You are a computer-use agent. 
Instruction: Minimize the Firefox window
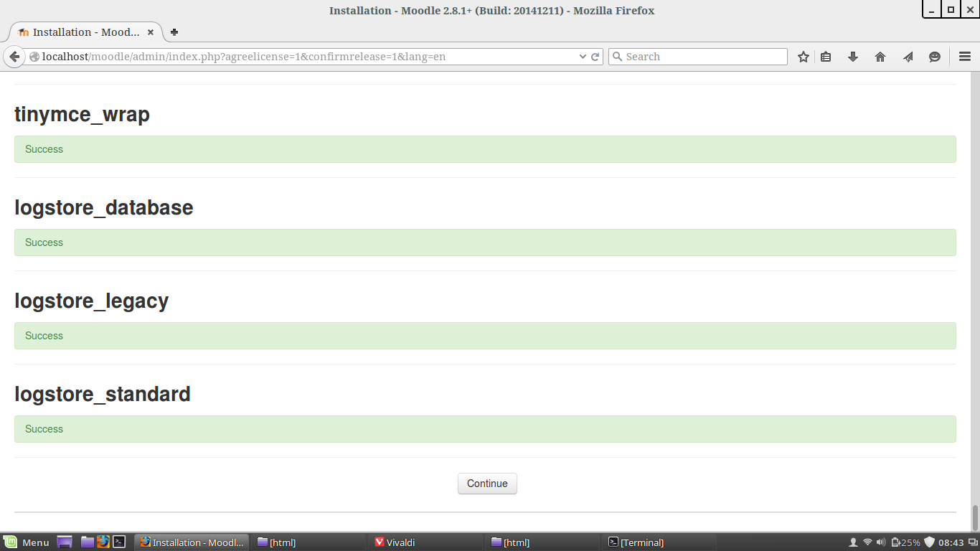pos(932,9)
